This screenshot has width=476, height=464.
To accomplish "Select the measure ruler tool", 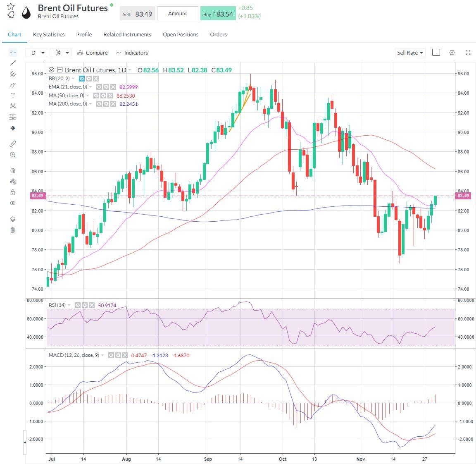I will coord(13,144).
